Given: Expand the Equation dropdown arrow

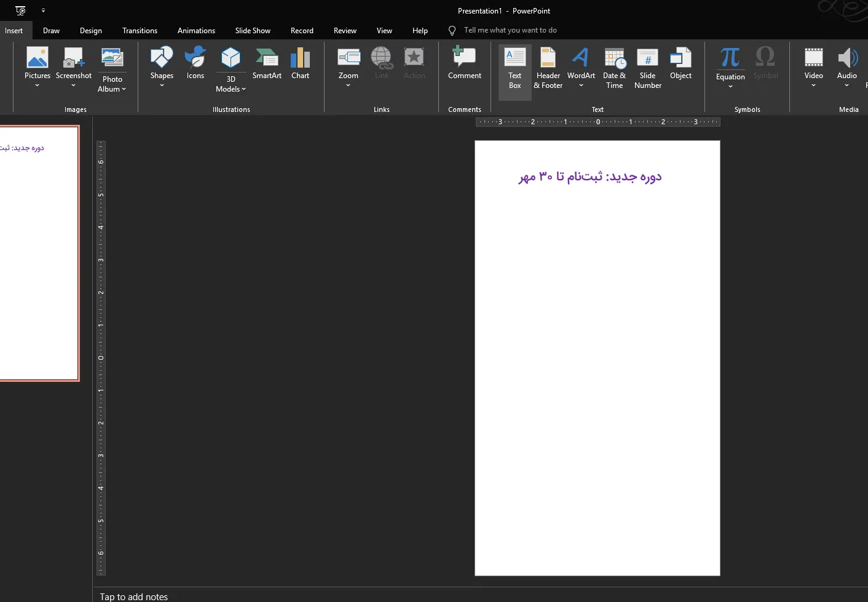Looking at the screenshot, I should (x=730, y=87).
